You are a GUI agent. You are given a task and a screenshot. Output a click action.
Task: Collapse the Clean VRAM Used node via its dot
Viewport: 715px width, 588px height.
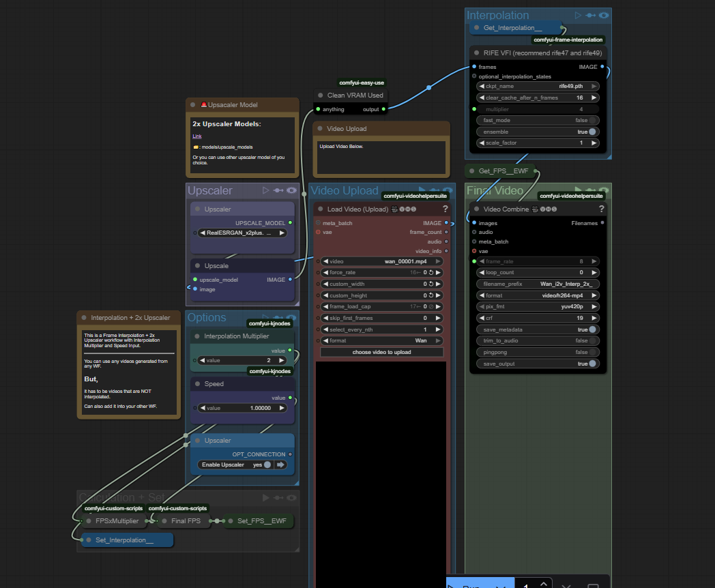click(x=321, y=95)
